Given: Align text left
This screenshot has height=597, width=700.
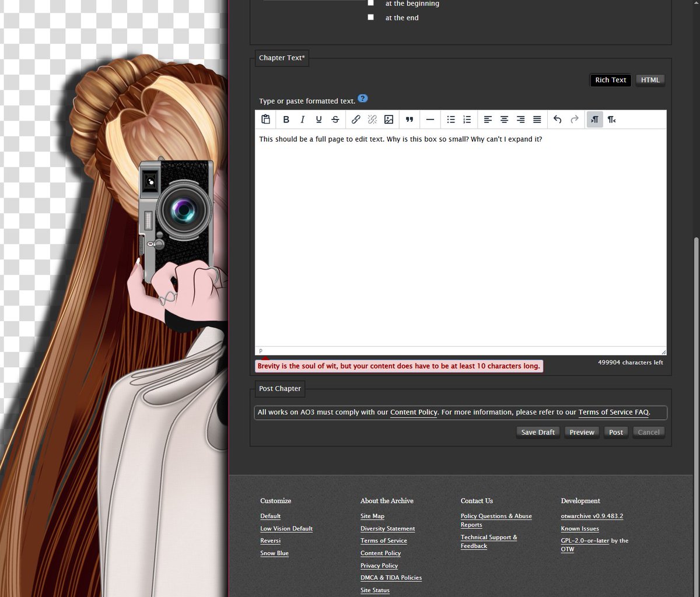Looking at the screenshot, I should (488, 120).
